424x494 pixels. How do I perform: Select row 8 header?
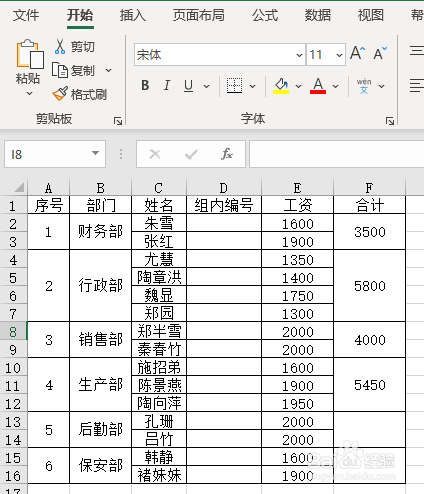point(13,331)
